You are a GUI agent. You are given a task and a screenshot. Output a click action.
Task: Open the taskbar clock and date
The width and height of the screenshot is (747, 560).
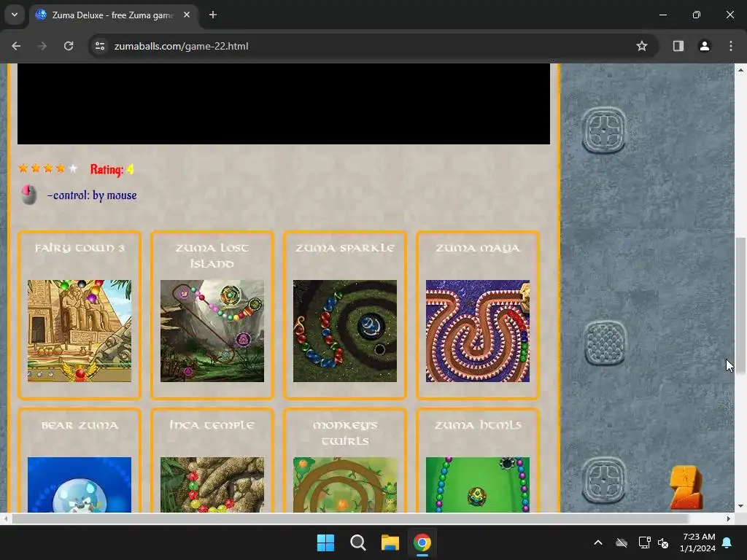tap(698, 542)
